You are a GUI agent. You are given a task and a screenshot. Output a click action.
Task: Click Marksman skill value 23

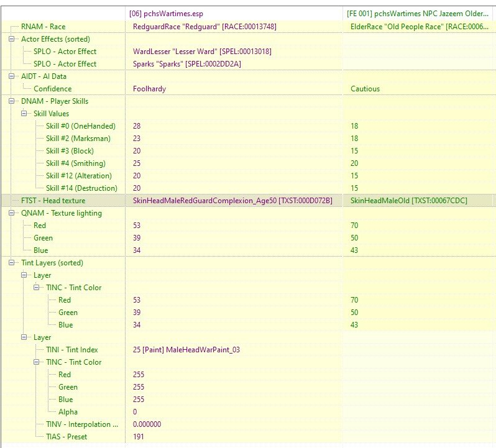(x=137, y=139)
